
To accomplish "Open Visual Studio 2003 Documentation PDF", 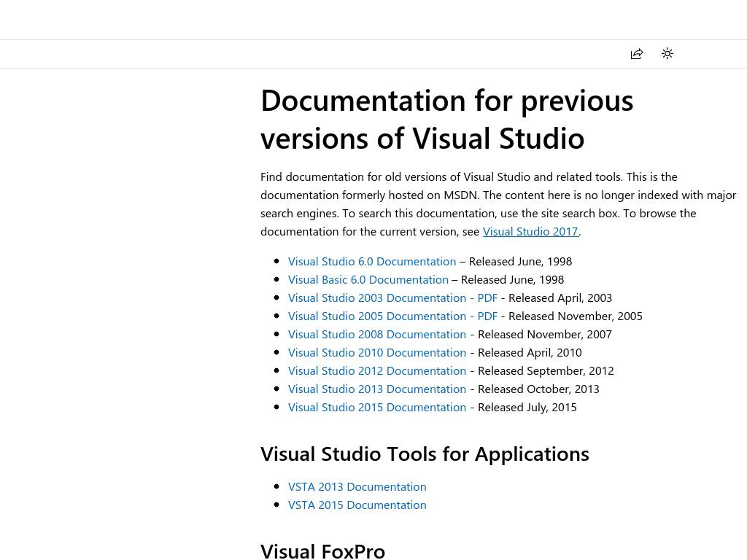I will (x=392, y=297).
